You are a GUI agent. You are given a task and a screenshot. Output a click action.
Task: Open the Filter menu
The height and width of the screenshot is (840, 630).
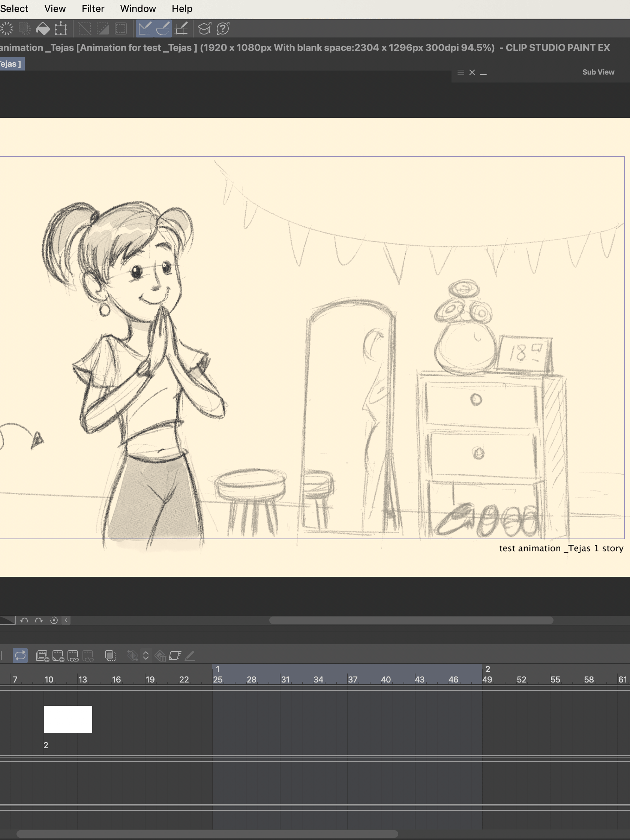point(93,8)
